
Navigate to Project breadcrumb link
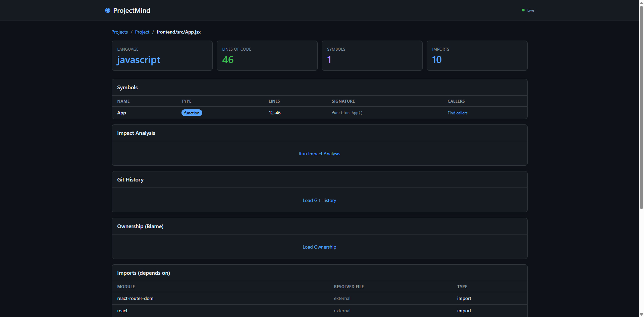coord(142,32)
